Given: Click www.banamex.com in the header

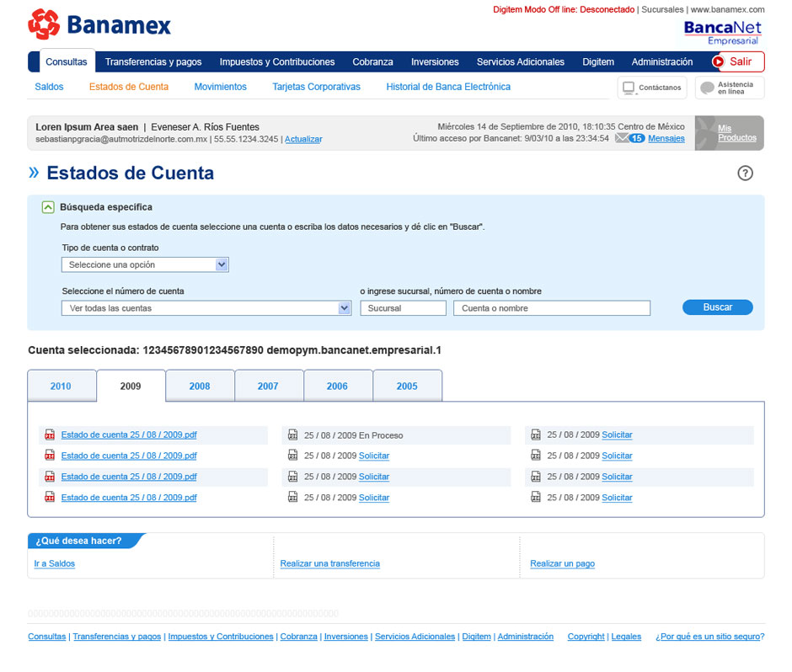Looking at the screenshot, I should point(727,9).
